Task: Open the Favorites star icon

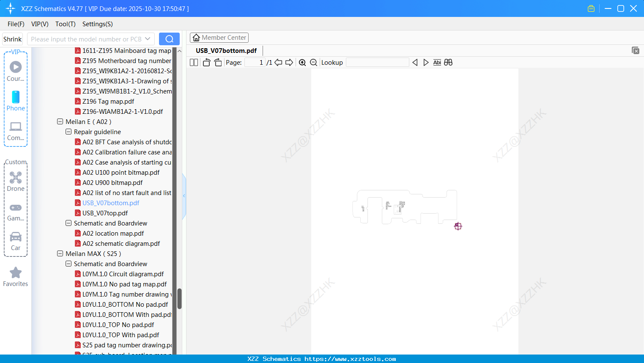Action: click(x=16, y=277)
